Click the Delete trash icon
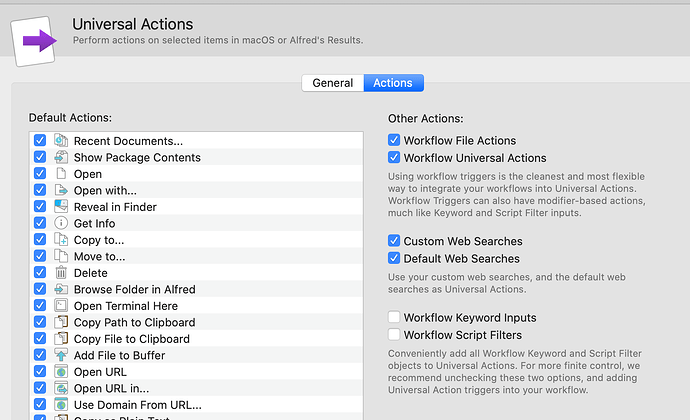This screenshot has width=690, height=420. click(61, 273)
